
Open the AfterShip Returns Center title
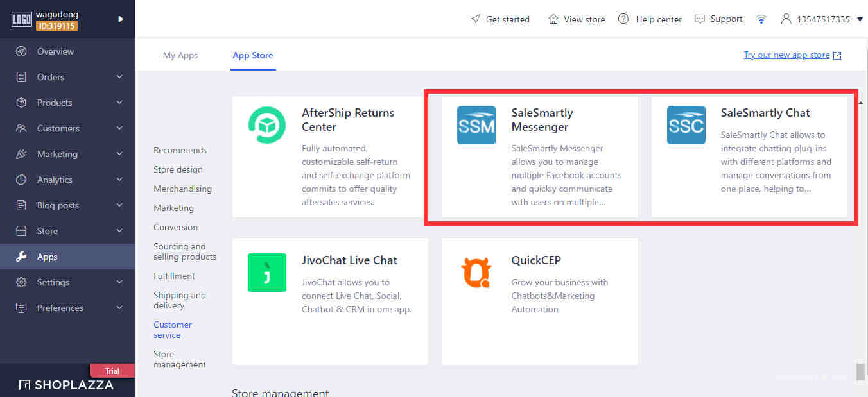click(x=348, y=119)
